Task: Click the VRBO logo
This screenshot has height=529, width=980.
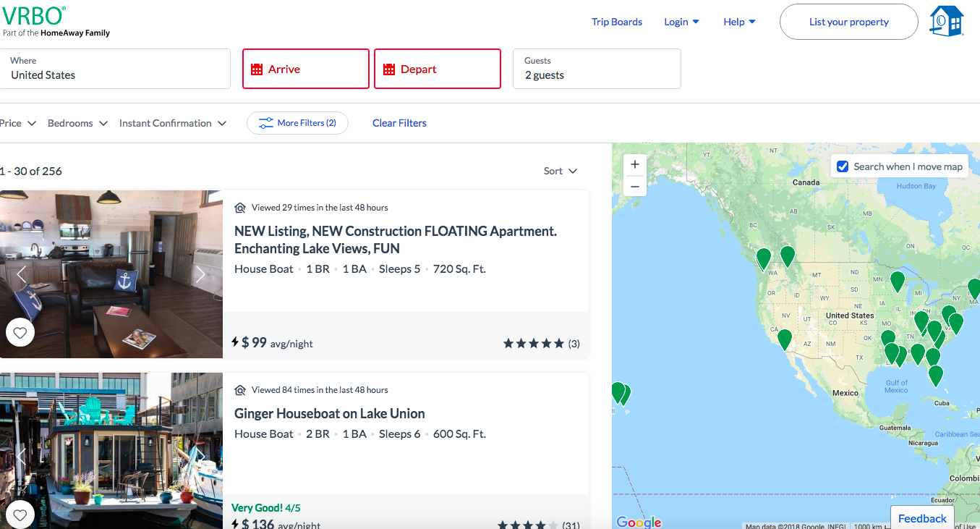Action: [33, 15]
